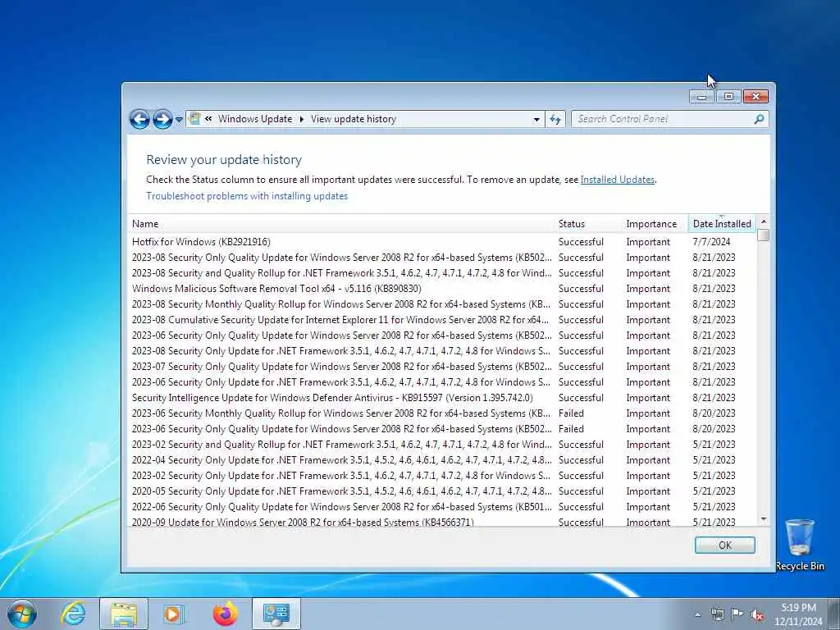Select 2022-04 Security Only Update for .NET row
The height and width of the screenshot is (630, 840).
pyautogui.click(x=442, y=459)
